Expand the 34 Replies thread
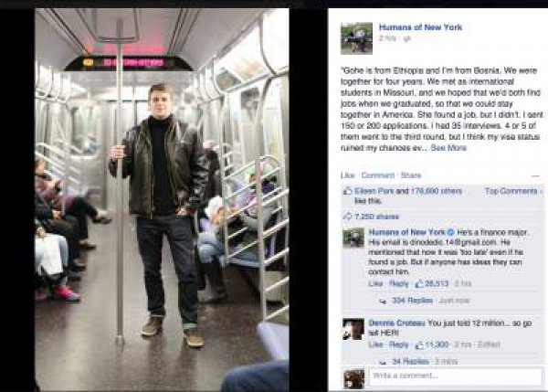Image resolution: width=548 pixels, height=392 pixels. click(x=410, y=361)
